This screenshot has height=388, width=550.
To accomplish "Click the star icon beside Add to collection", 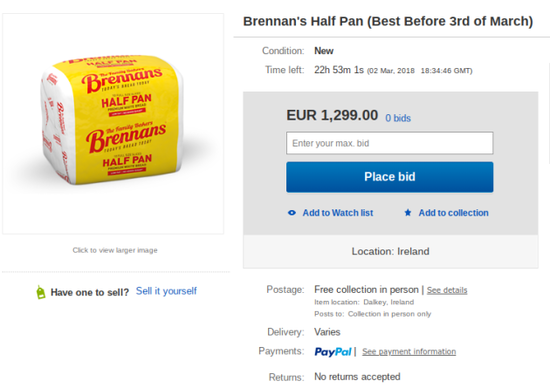I will (408, 213).
